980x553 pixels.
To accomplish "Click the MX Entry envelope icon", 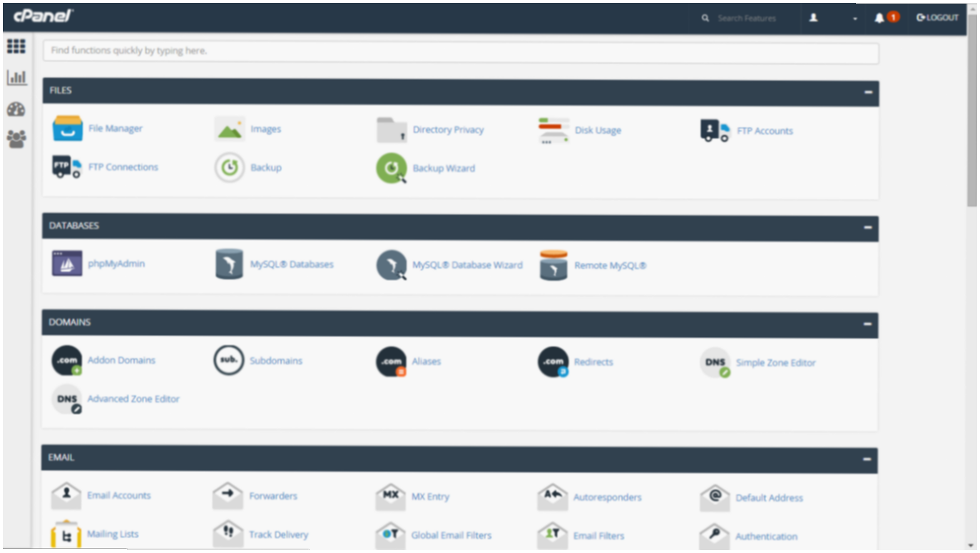I will click(x=390, y=497).
